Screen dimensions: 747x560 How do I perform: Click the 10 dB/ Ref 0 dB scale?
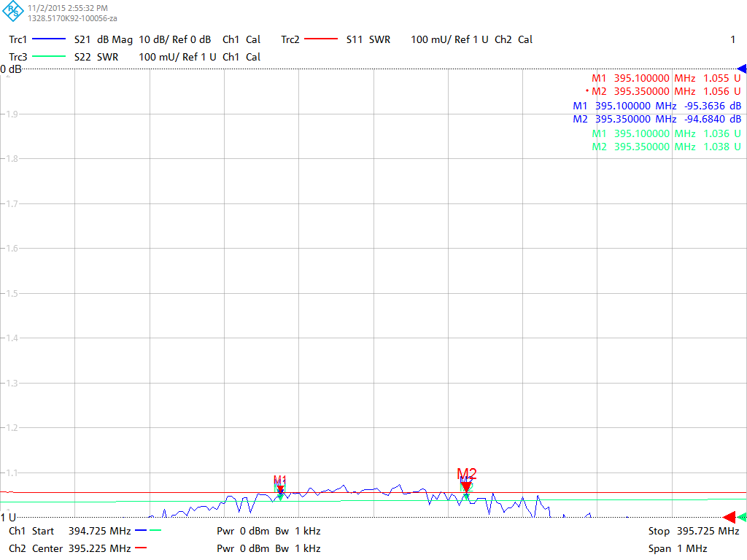[175, 39]
